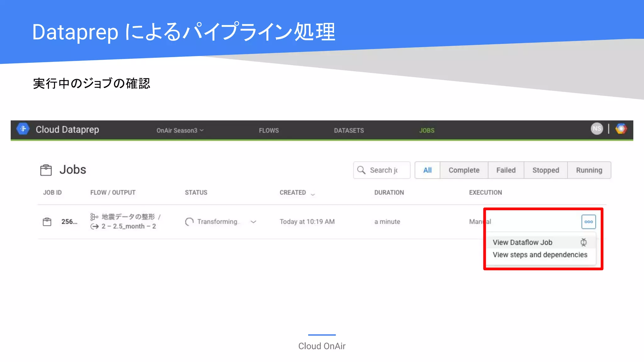Click the JOB ID column header

[x=52, y=193]
